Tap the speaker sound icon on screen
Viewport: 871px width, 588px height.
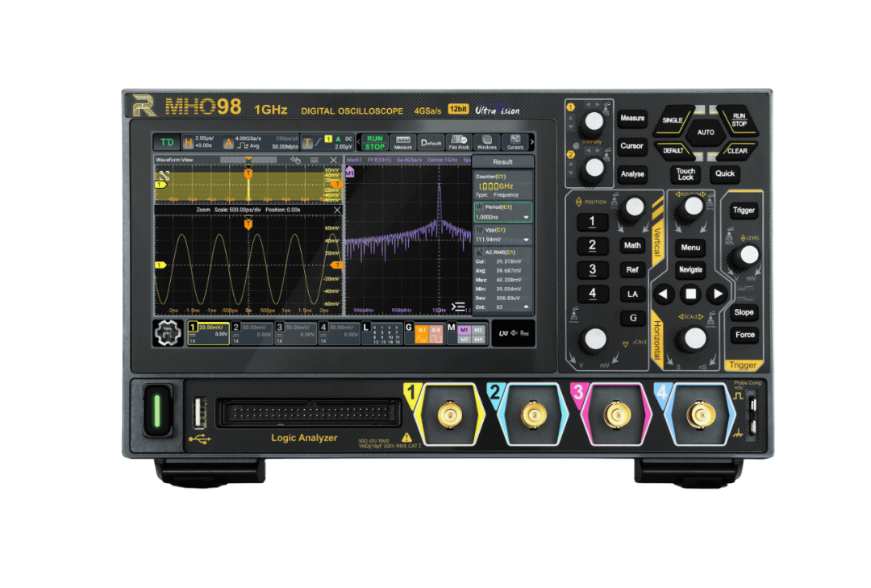coord(514,333)
